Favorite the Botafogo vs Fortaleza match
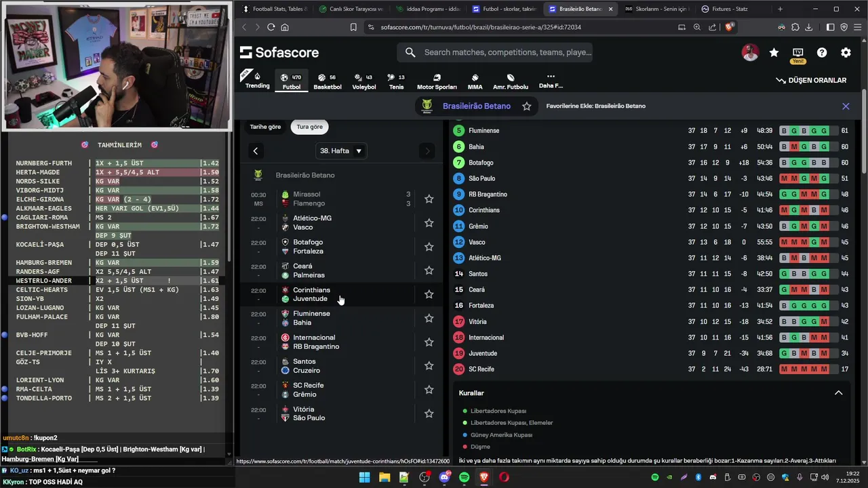 coord(429,247)
